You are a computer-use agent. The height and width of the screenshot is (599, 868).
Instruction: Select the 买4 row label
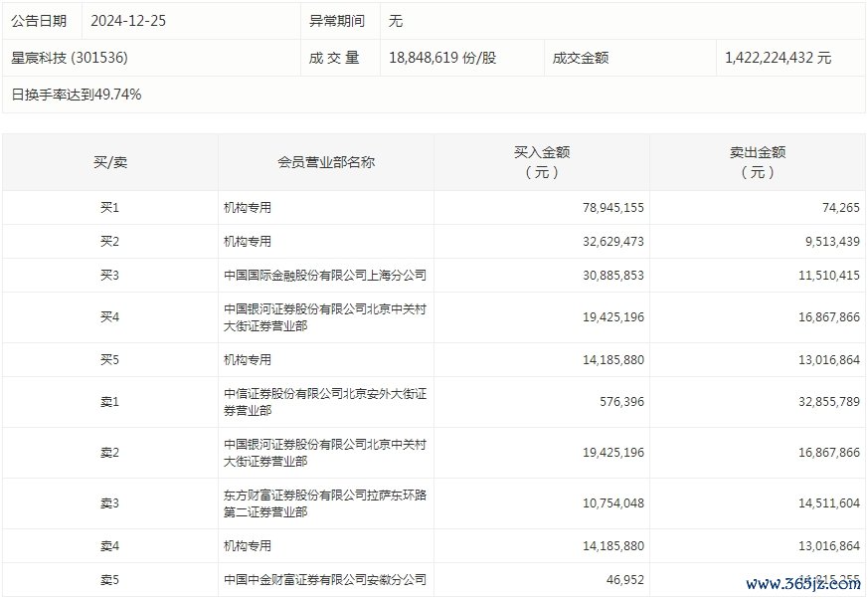click(109, 317)
